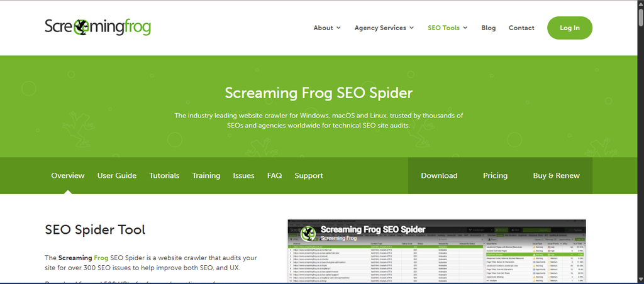The image size is (644, 284).
Task: Open the FAQ tab
Action: tap(274, 176)
